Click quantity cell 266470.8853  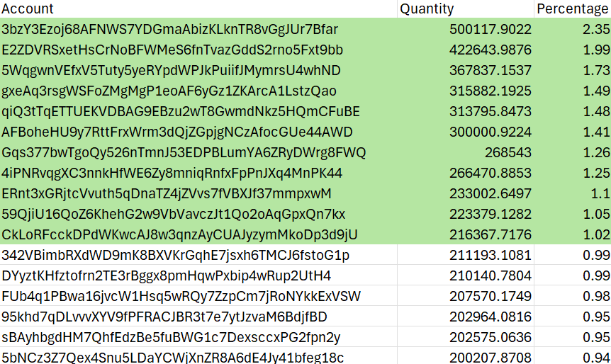pyautogui.click(x=466, y=173)
